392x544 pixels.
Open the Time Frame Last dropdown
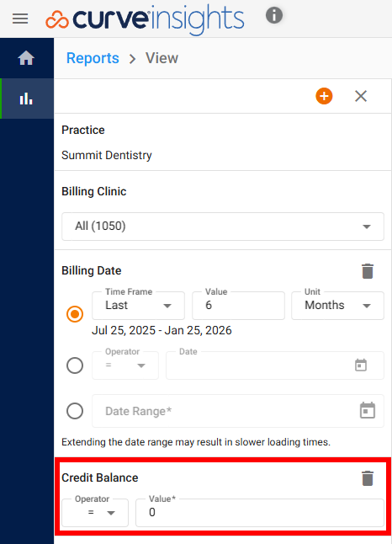(138, 306)
